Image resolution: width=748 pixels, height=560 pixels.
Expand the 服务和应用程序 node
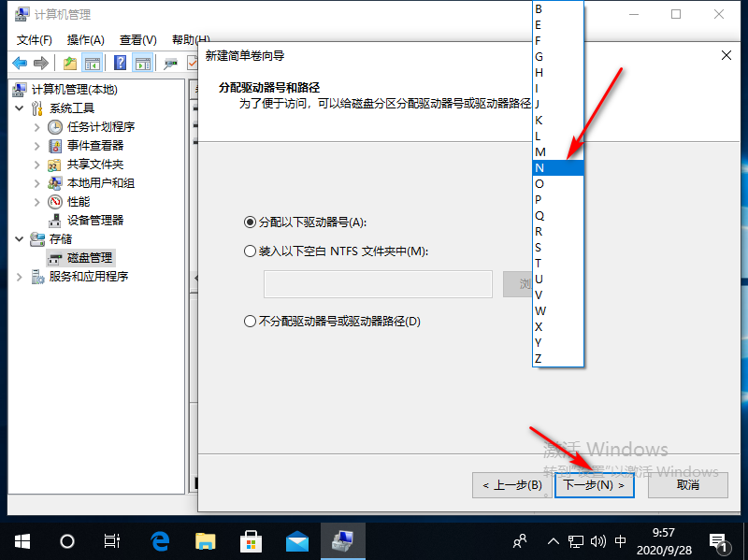[x=19, y=276]
